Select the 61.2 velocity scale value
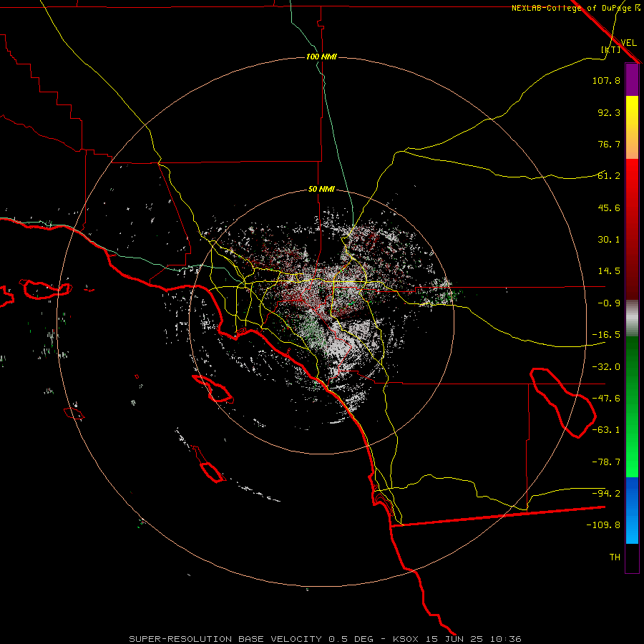Screen dimensions: 644x644 (609, 176)
